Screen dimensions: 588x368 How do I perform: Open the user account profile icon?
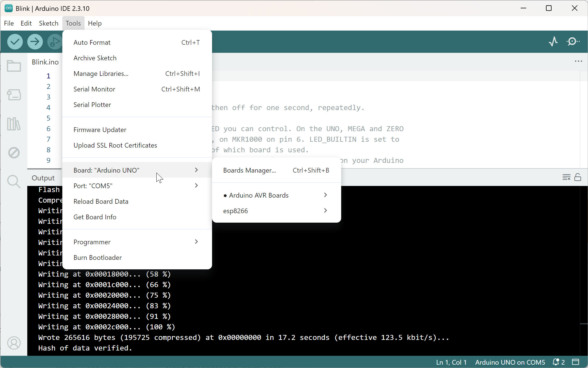(14, 343)
